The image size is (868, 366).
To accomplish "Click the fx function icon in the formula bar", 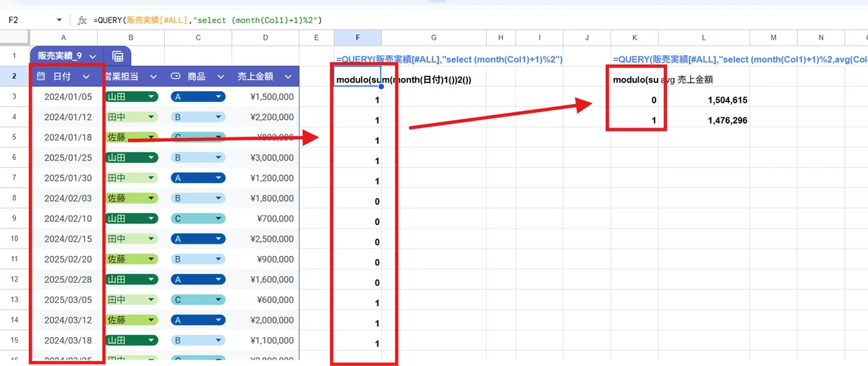I will click(82, 20).
